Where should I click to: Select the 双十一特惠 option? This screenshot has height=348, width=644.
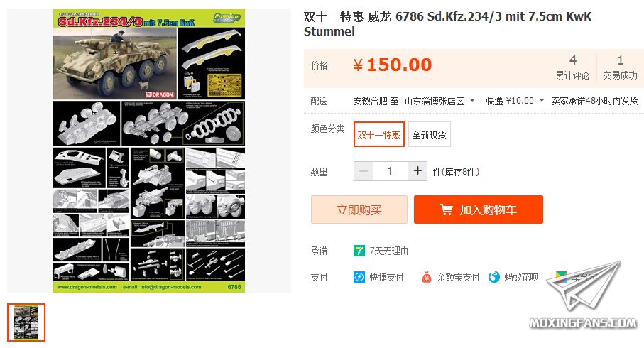[x=378, y=134]
